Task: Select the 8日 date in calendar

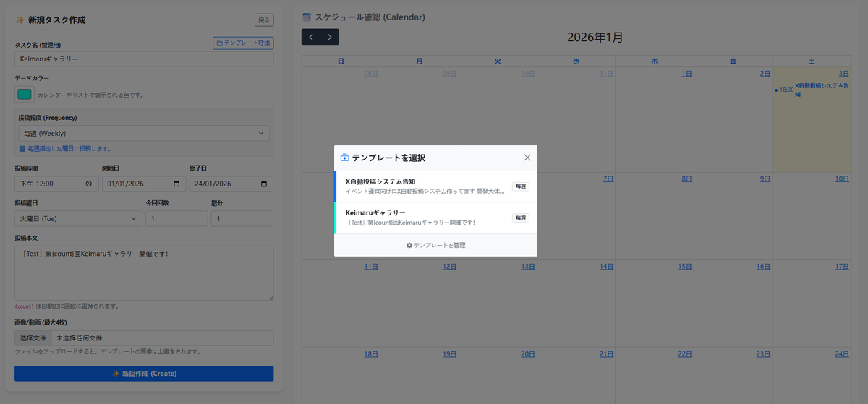Action: [686, 179]
